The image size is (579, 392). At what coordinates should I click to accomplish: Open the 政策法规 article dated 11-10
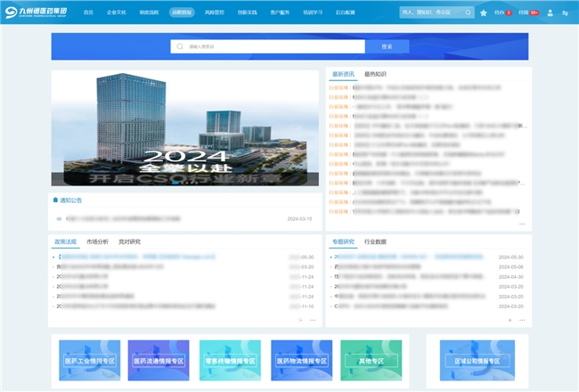(184, 306)
